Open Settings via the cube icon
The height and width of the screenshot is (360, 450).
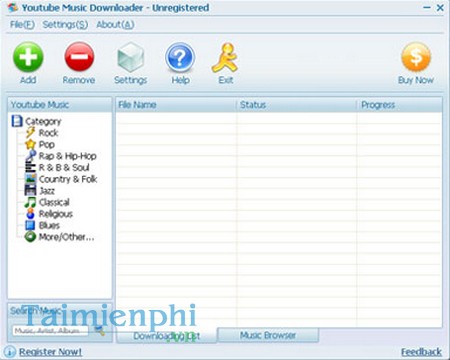click(131, 57)
